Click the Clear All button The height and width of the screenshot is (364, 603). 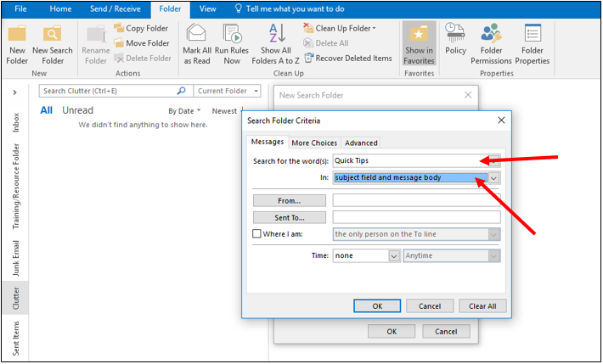pyautogui.click(x=482, y=306)
